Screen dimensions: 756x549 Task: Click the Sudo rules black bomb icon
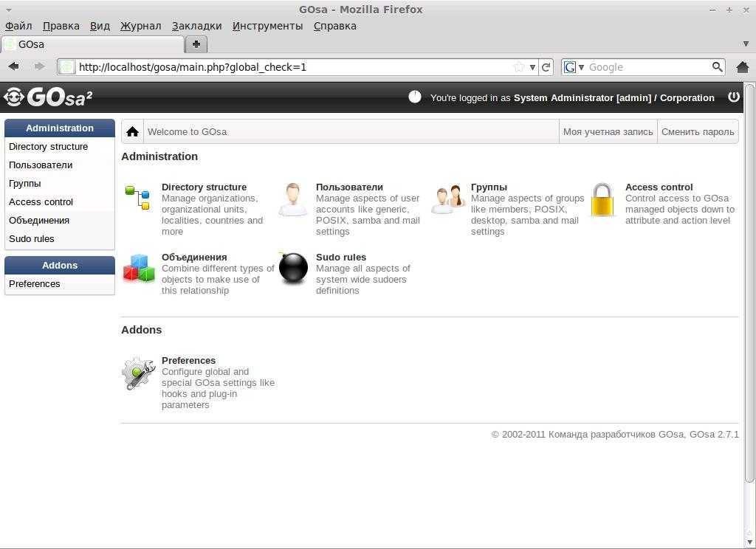point(293,269)
